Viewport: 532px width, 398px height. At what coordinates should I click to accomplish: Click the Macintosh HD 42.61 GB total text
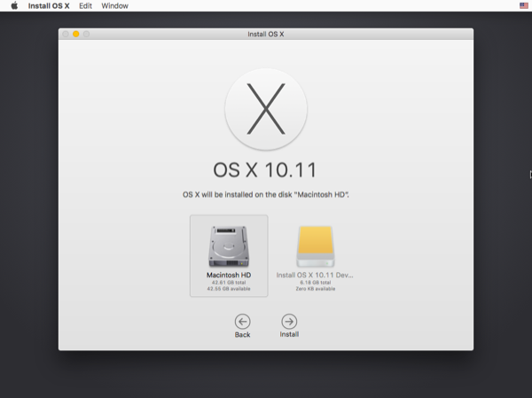(229, 283)
